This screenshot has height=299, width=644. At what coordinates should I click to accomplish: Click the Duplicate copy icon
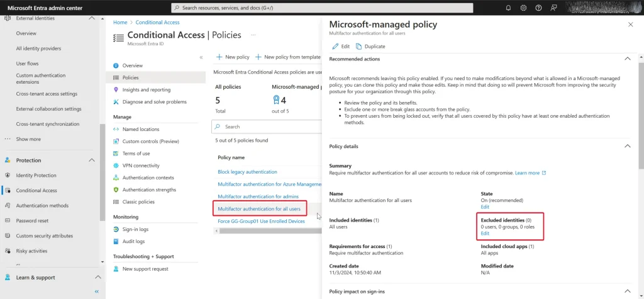coord(358,47)
